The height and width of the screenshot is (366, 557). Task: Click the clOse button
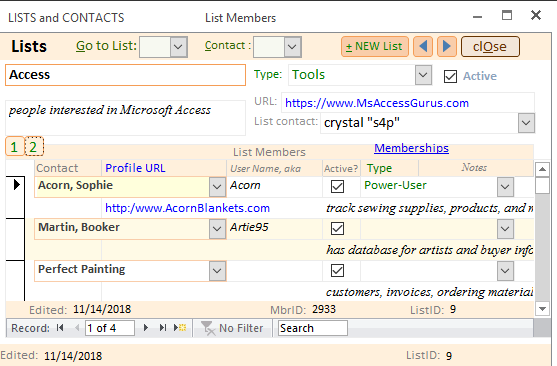tap(490, 47)
